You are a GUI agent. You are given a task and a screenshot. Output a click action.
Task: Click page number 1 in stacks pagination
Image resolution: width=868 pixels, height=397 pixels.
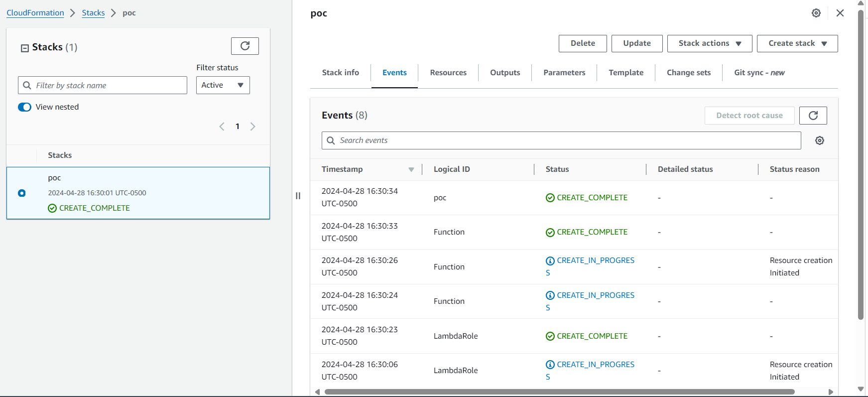(x=238, y=127)
